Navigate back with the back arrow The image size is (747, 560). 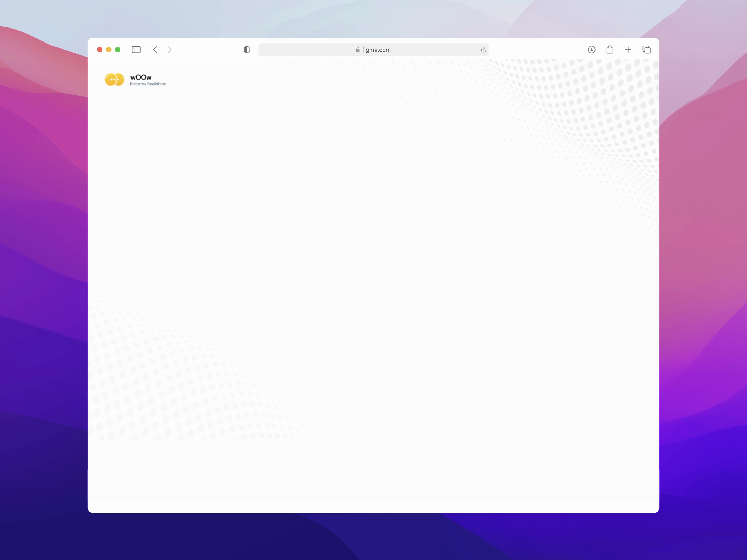click(x=155, y=50)
